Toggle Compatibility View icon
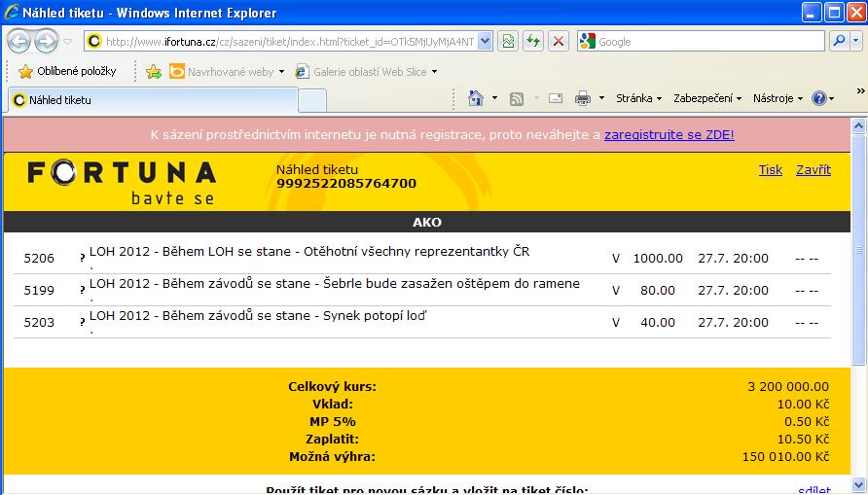 (x=508, y=42)
